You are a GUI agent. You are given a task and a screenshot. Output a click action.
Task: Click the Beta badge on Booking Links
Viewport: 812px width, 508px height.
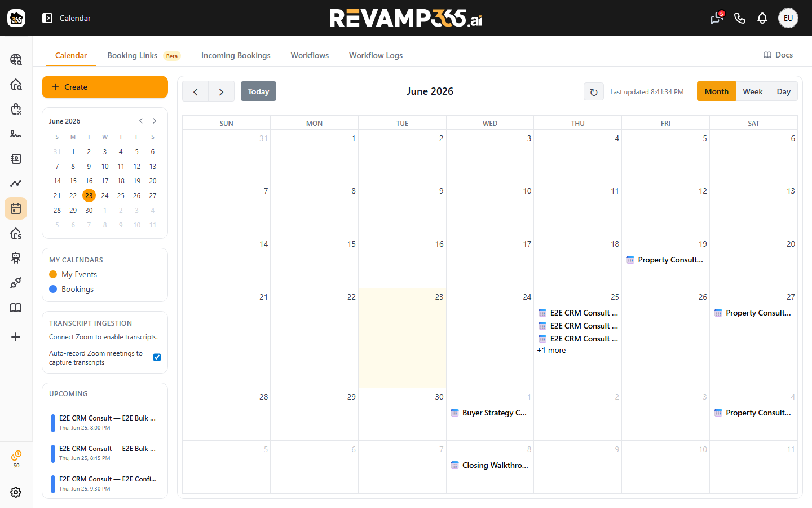[172, 56]
